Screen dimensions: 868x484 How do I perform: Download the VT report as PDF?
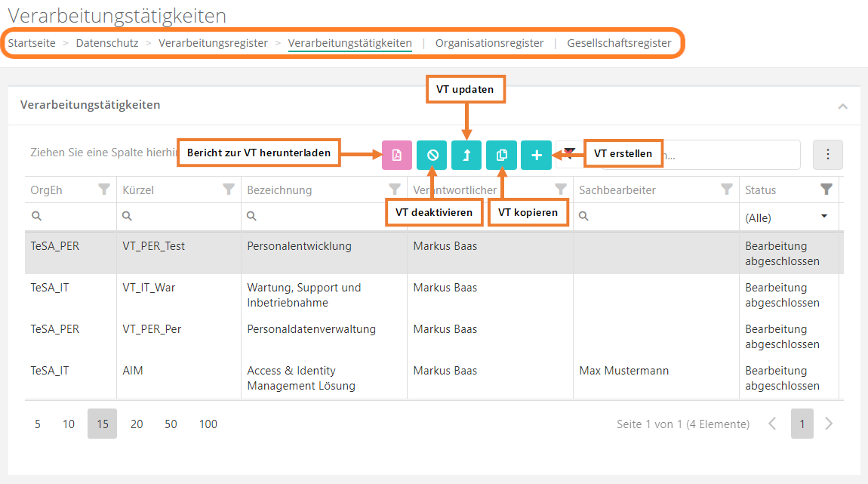(396, 155)
